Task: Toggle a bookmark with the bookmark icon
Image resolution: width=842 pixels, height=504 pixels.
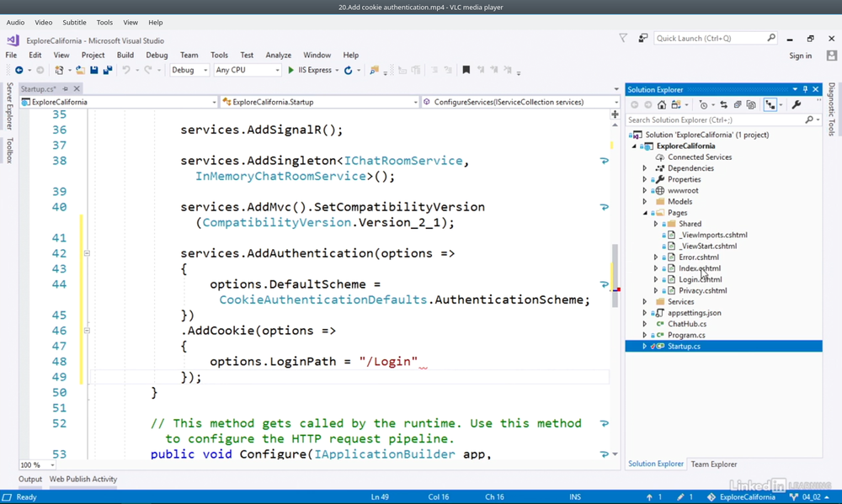Action: [x=466, y=71]
